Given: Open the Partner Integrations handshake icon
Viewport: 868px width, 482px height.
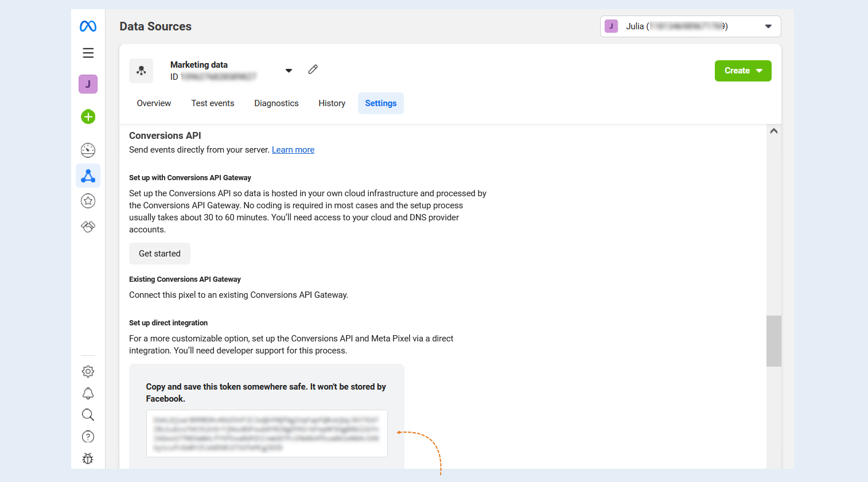Looking at the screenshot, I should pos(88,226).
